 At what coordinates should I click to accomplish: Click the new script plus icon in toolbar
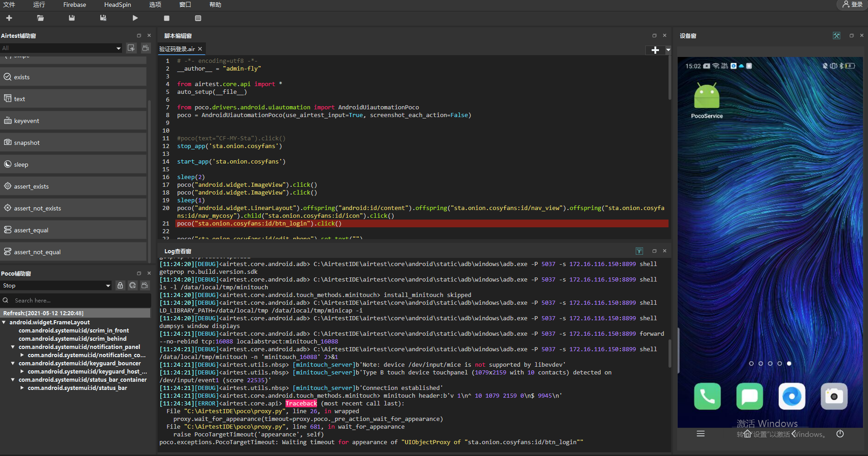9,18
